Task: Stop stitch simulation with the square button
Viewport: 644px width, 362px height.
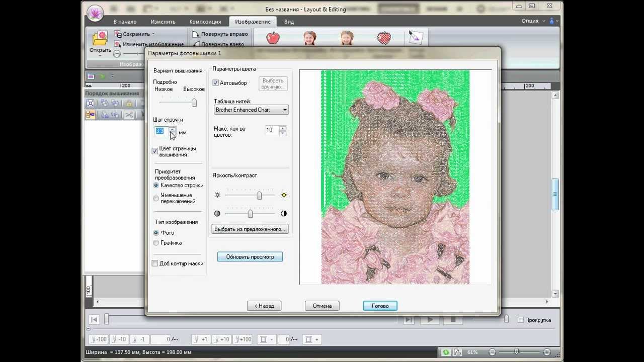Action: (x=453, y=320)
